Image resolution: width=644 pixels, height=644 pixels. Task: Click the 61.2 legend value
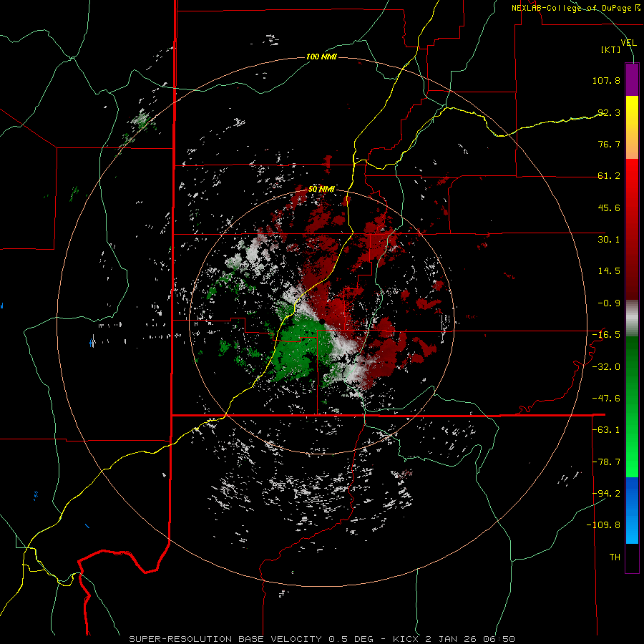pos(609,176)
